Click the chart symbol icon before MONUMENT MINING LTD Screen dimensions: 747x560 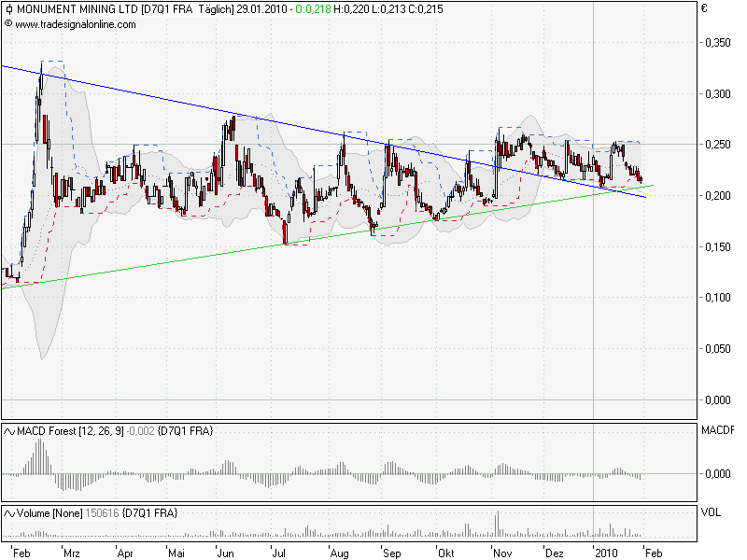(x=9, y=8)
